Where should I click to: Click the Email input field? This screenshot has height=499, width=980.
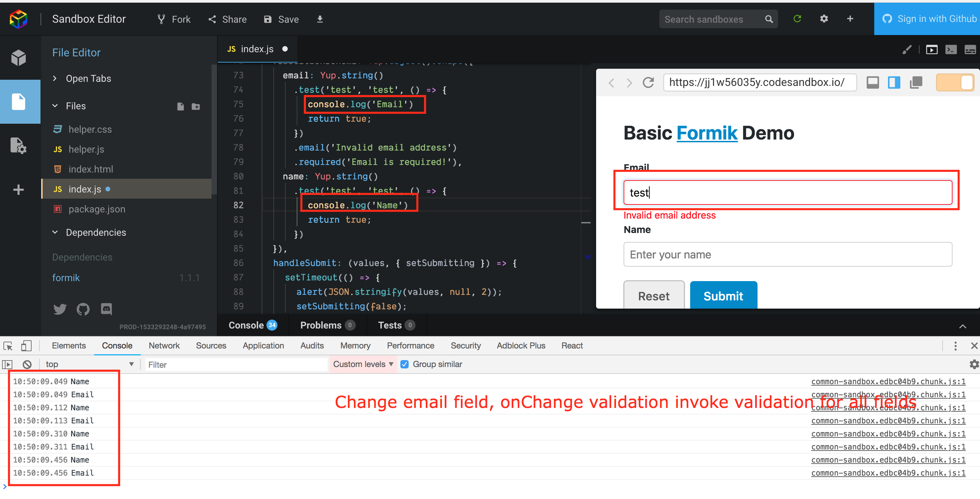(787, 192)
